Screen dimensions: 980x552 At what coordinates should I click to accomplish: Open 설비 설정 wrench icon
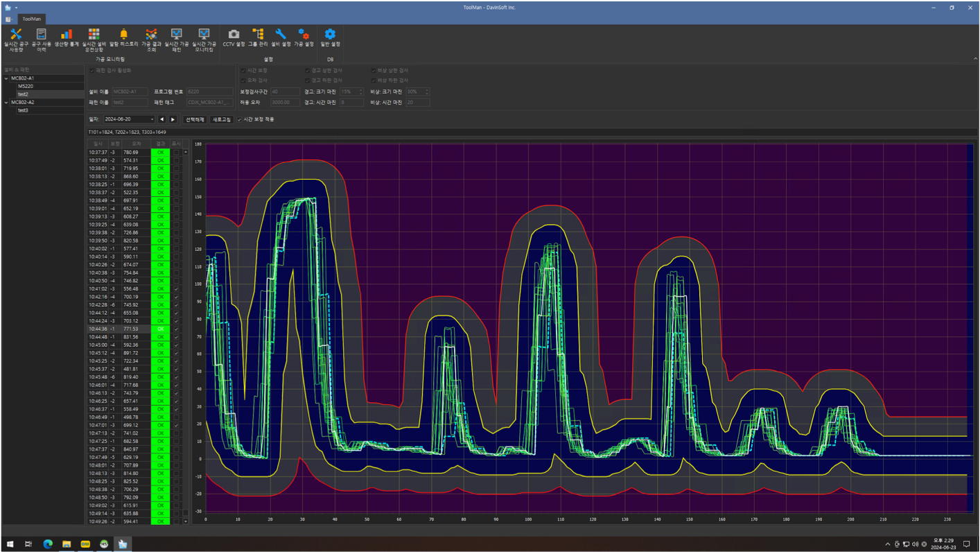pyautogui.click(x=281, y=37)
